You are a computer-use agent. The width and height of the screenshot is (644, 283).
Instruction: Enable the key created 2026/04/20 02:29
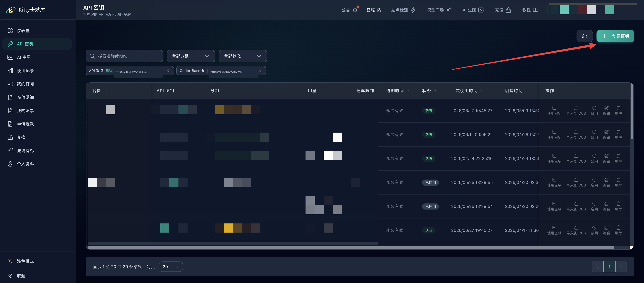594,206
